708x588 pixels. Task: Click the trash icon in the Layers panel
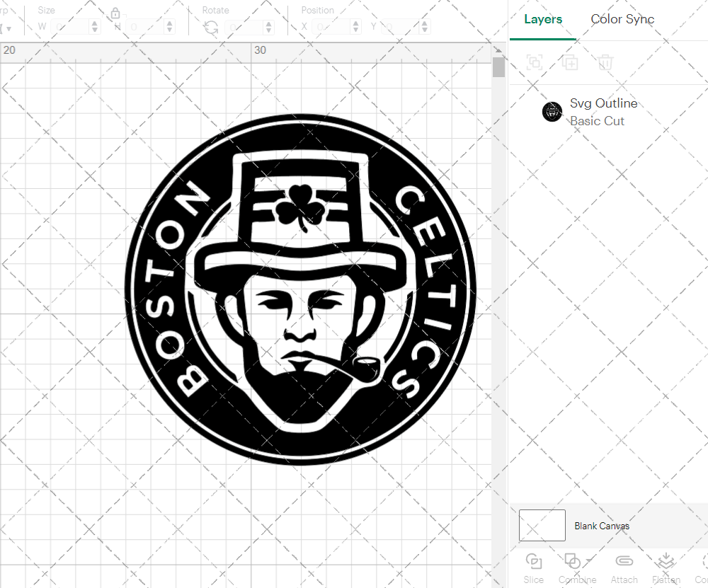point(604,62)
